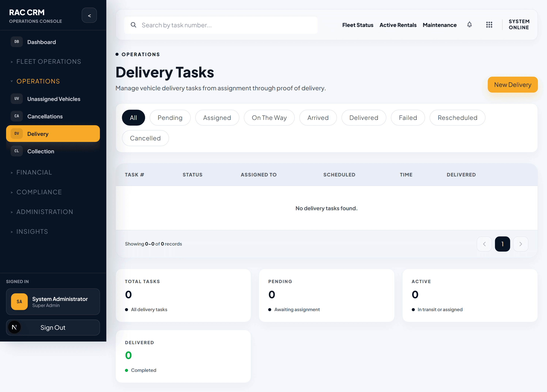Filter tasks by Cancelled

[145, 138]
